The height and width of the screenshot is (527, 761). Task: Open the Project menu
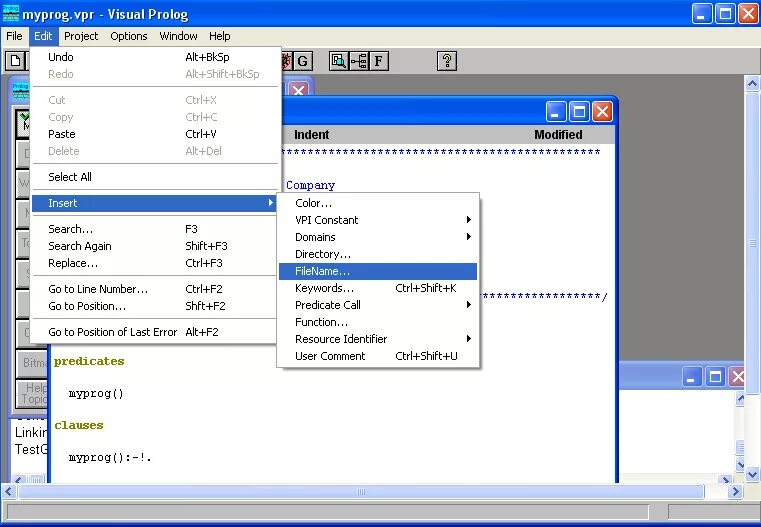pyautogui.click(x=81, y=36)
